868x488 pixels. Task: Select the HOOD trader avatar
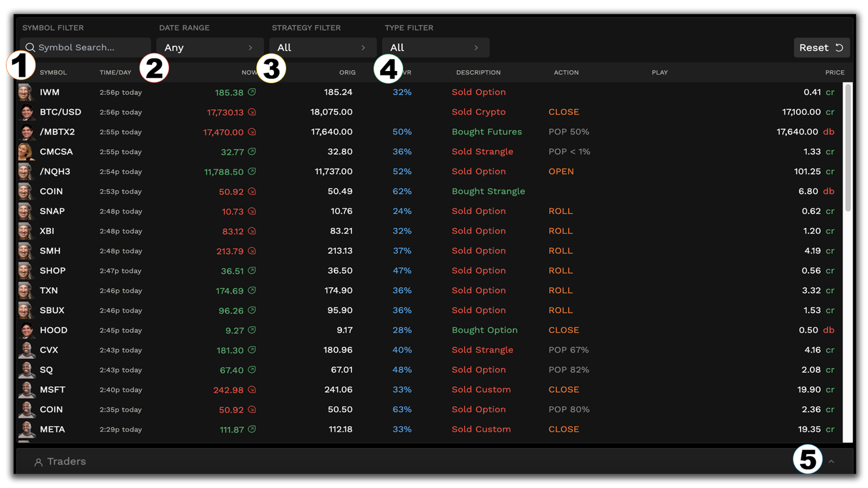pos(27,330)
